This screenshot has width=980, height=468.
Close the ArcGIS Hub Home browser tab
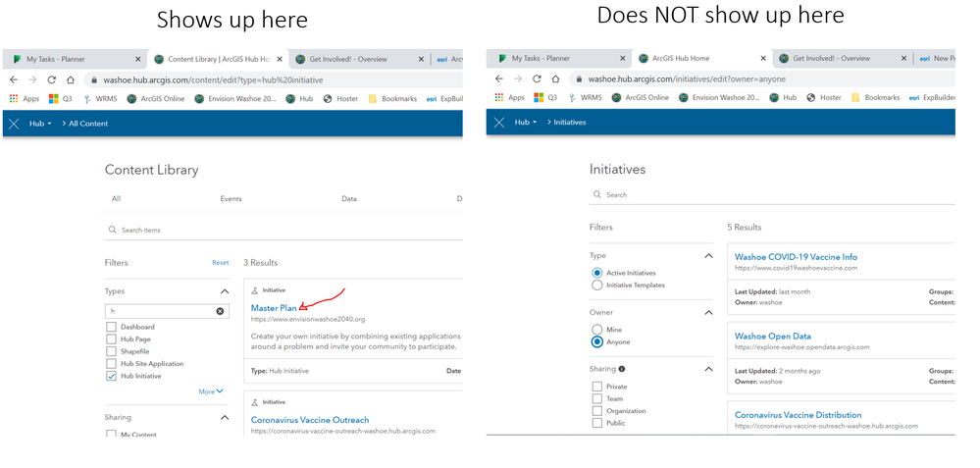(762, 58)
